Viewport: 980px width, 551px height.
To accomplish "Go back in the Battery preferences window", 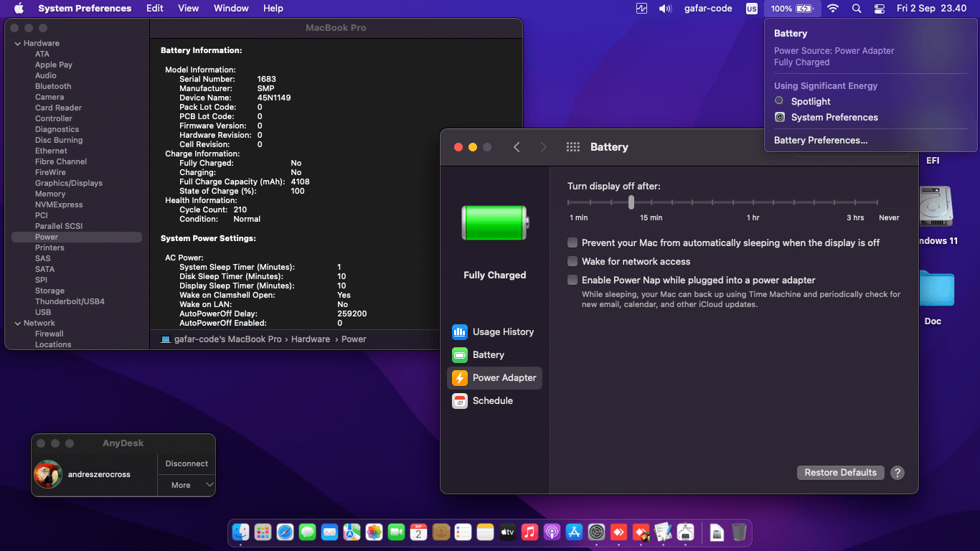I will [517, 147].
